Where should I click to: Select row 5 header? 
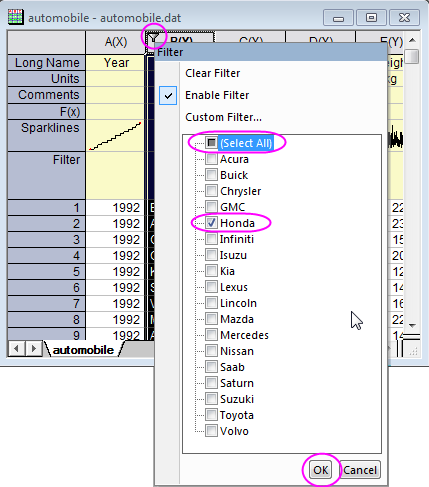(46, 272)
